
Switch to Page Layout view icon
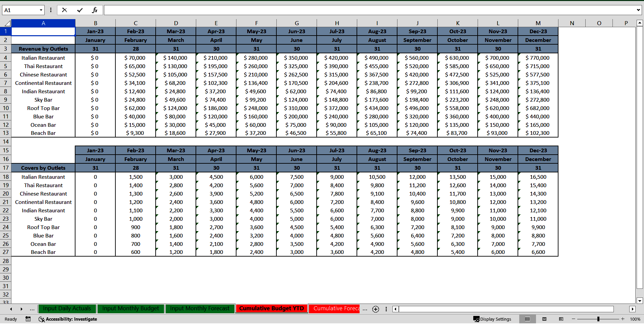coord(544,319)
